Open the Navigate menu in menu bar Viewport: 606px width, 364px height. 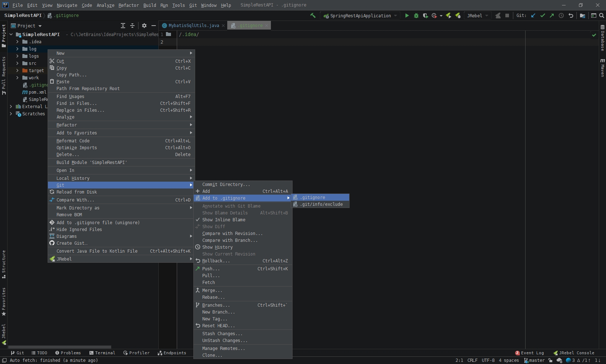(67, 5)
